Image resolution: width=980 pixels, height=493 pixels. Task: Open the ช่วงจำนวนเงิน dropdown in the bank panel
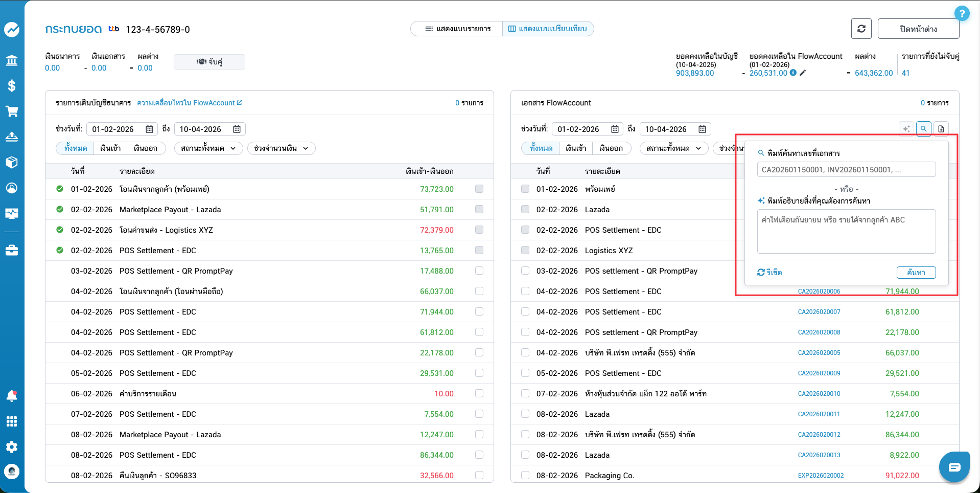click(281, 148)
